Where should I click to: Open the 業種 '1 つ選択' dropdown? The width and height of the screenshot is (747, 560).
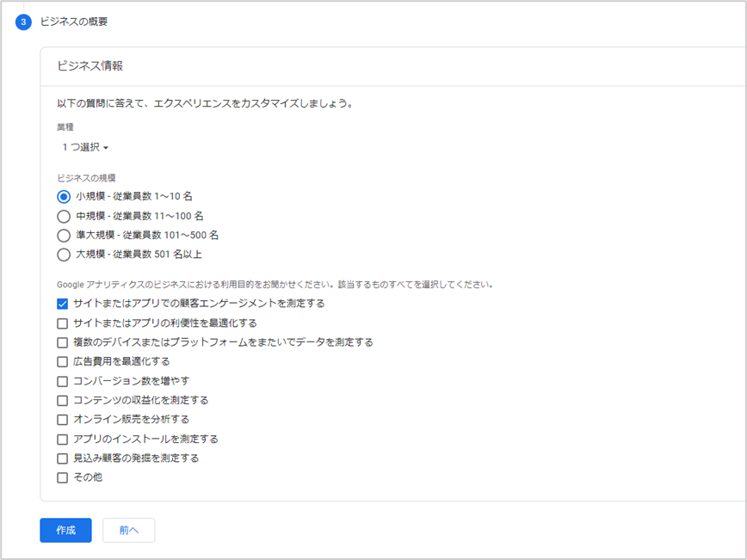(85, 148)
